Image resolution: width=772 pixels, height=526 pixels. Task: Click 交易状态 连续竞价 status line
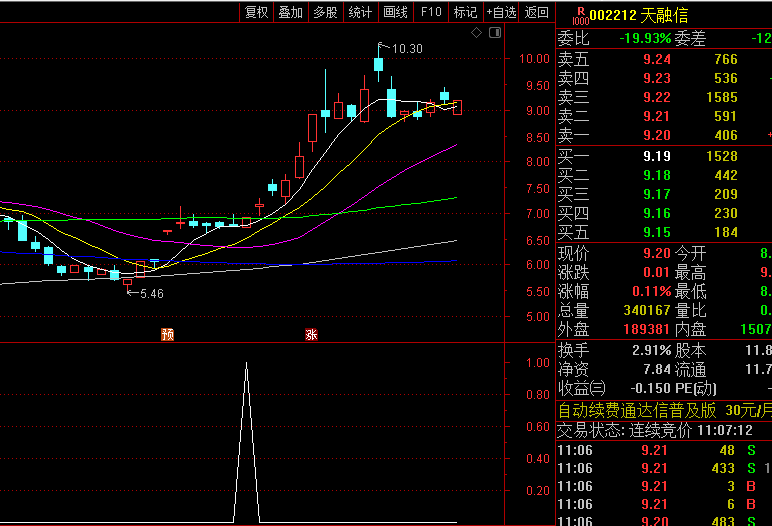tap(655, 430)
